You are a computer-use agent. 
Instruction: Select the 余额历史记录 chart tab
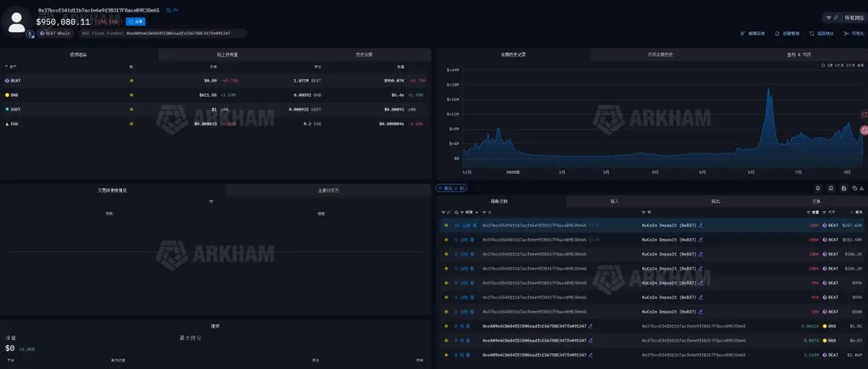(513, 54)
